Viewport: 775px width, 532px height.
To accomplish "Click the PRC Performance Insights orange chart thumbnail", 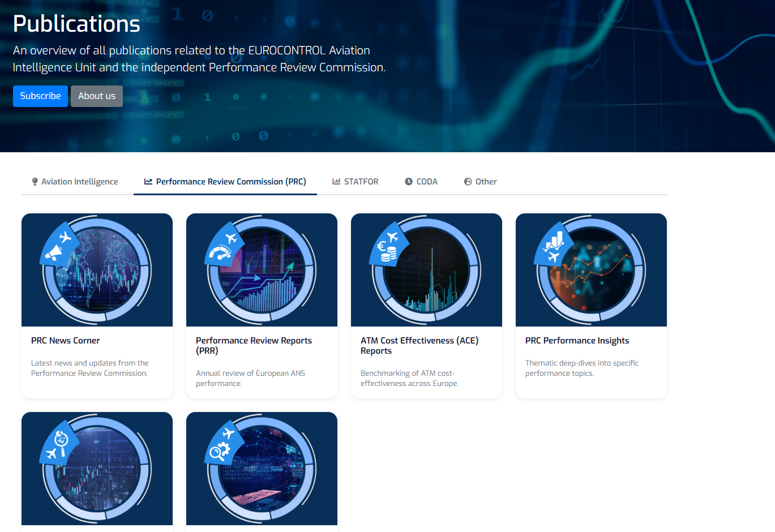I will [x=591, y=270].
